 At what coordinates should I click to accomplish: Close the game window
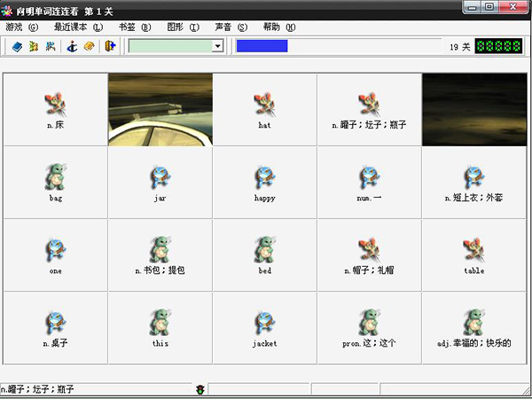click(513, 6)
